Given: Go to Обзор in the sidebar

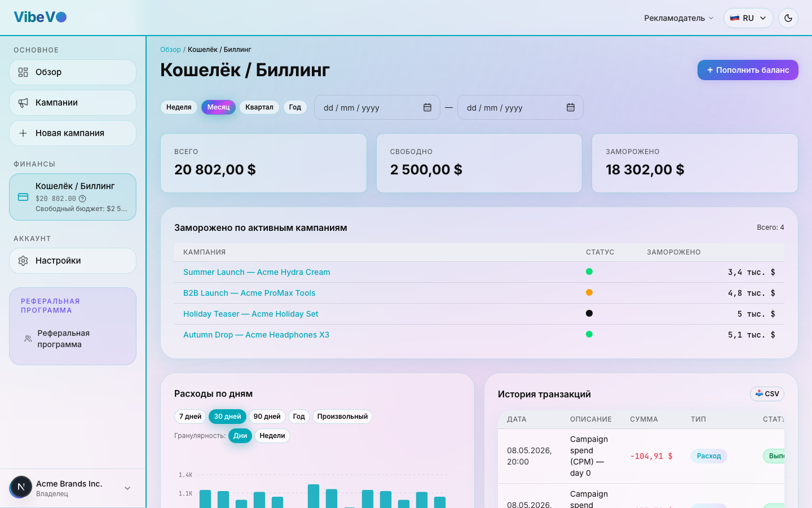Looking at the screenshot, I should (x=73, y=72).
